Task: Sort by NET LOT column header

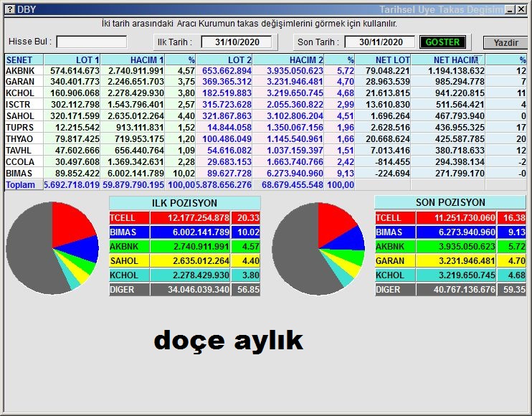Action: pos(383,60)
